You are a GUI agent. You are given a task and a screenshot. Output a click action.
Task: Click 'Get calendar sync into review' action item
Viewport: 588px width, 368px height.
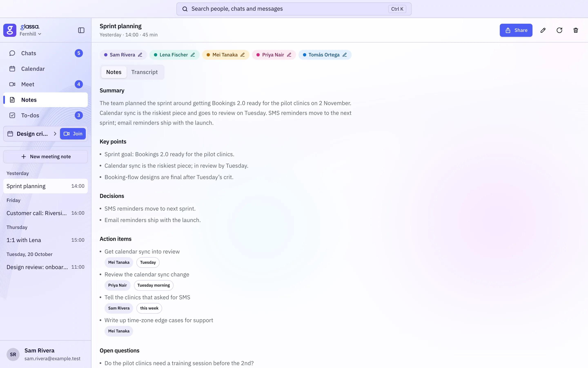pyautogui.click(x=142, y=252)
